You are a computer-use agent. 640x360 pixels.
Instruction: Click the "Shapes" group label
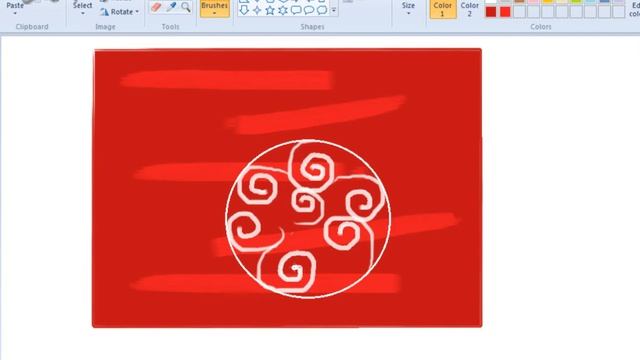tap(312, 27)
